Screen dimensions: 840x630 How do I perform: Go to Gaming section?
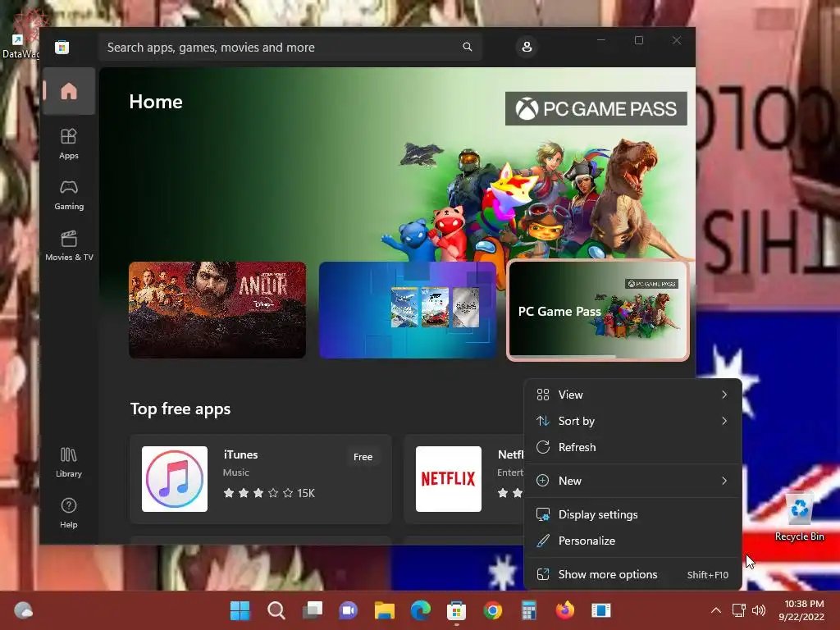pos(69,195)
